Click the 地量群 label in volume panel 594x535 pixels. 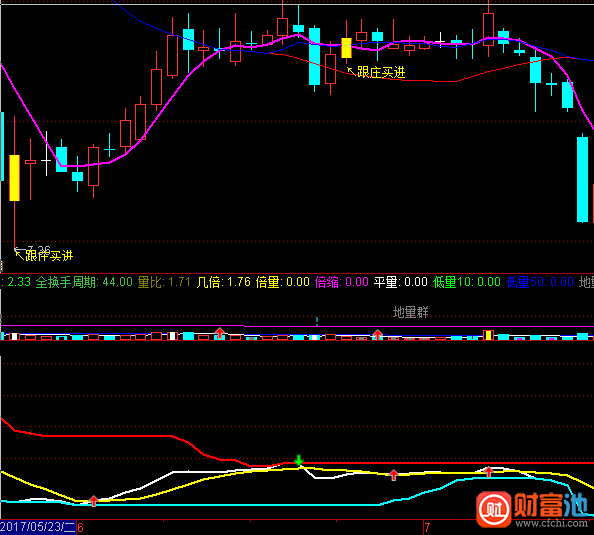pyautogui.click(x=411, y=312)
